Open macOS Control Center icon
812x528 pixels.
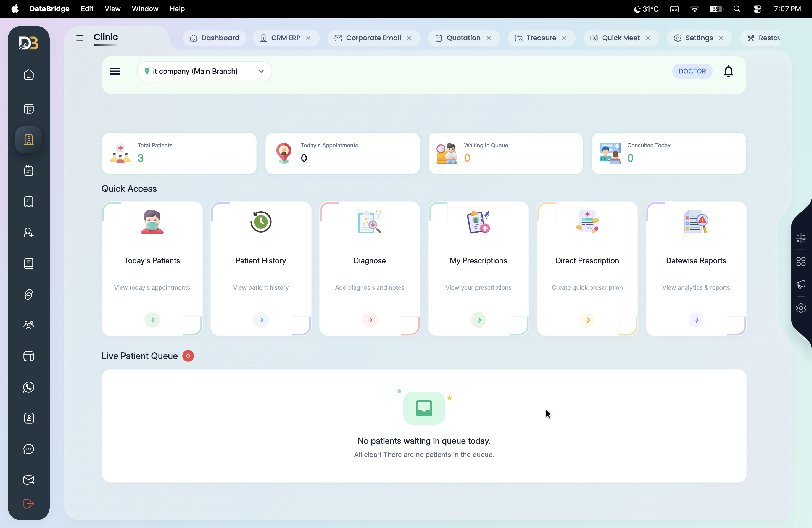point(757,9)
